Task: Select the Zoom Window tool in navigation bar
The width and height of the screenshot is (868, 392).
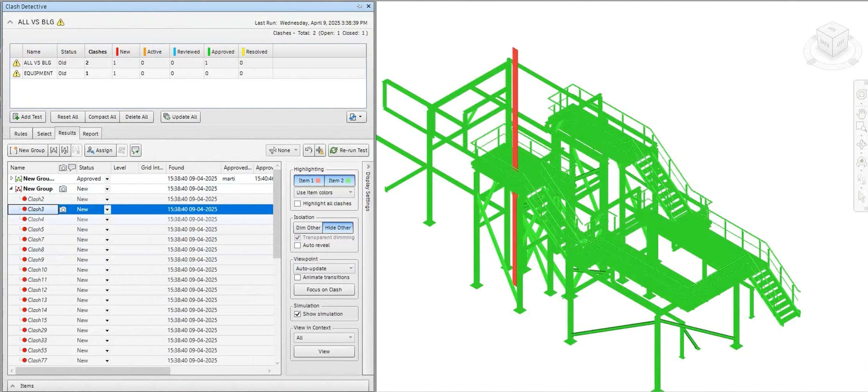Action: click(861, 127)
